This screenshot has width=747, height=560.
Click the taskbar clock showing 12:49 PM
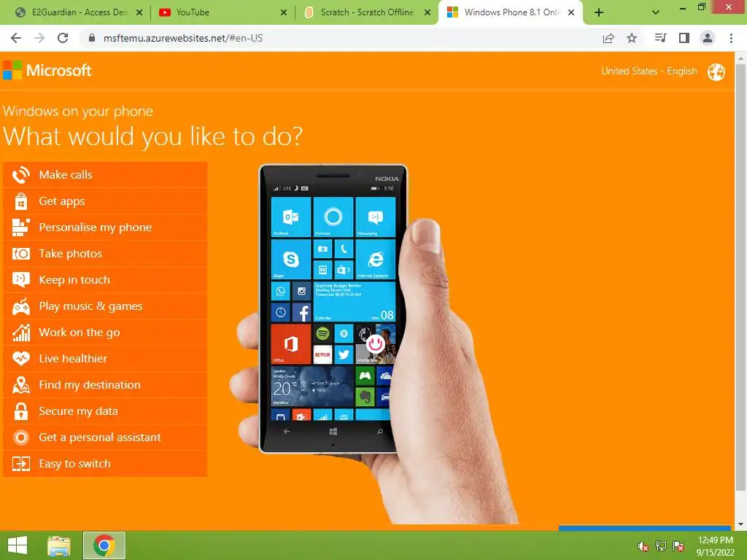pos(715,546)
